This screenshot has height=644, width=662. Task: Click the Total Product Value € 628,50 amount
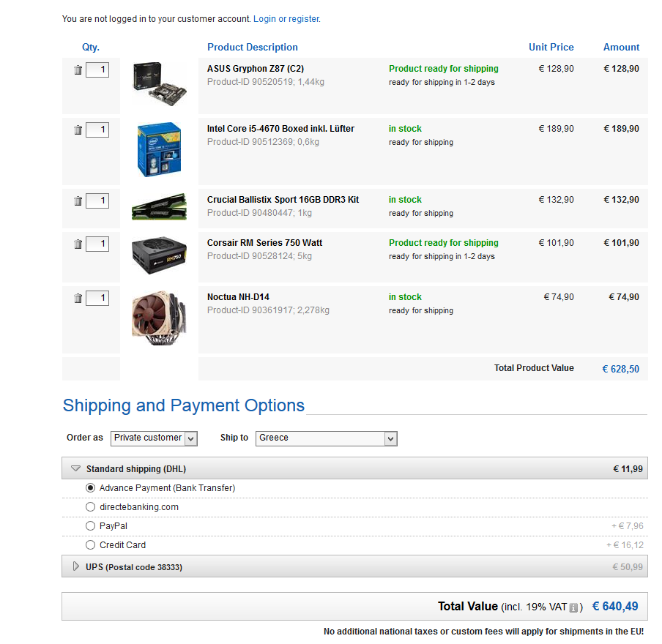621,370
